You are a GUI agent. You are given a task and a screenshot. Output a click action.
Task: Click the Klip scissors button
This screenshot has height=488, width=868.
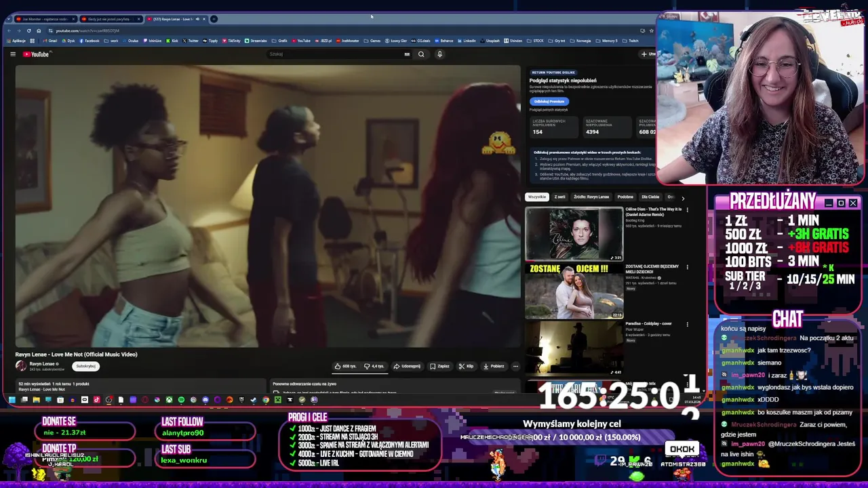coord(466,366)
